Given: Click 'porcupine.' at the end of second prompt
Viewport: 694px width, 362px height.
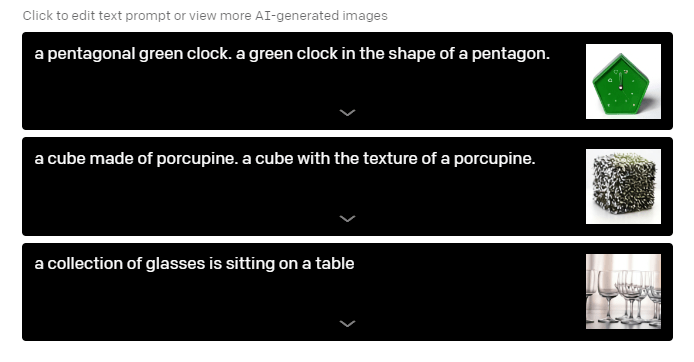Looking at the screenshot, I should coord(494,159).
